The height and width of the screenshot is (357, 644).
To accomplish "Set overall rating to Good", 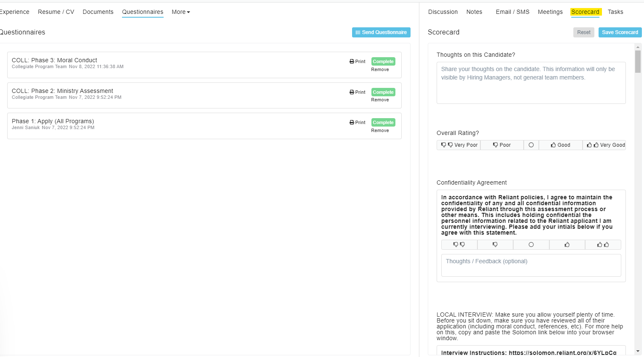I will pos(560,145).
